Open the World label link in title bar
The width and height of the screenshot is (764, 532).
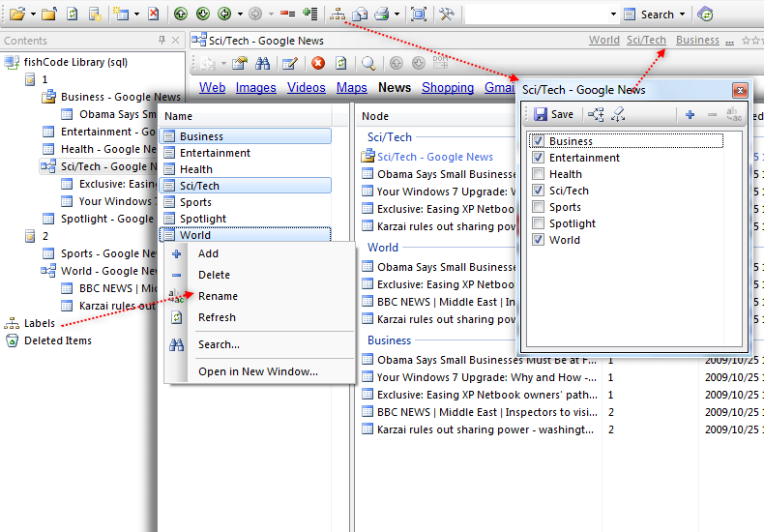[604, 40]
